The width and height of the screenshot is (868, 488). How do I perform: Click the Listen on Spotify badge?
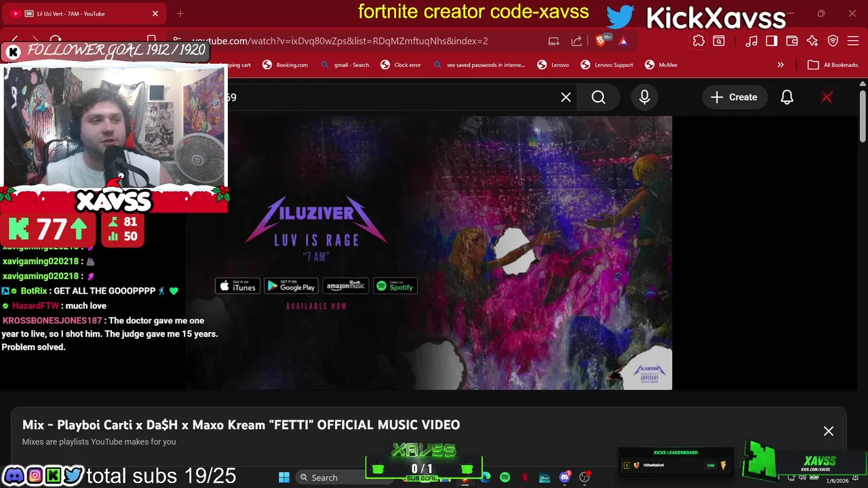pos(395,286)
